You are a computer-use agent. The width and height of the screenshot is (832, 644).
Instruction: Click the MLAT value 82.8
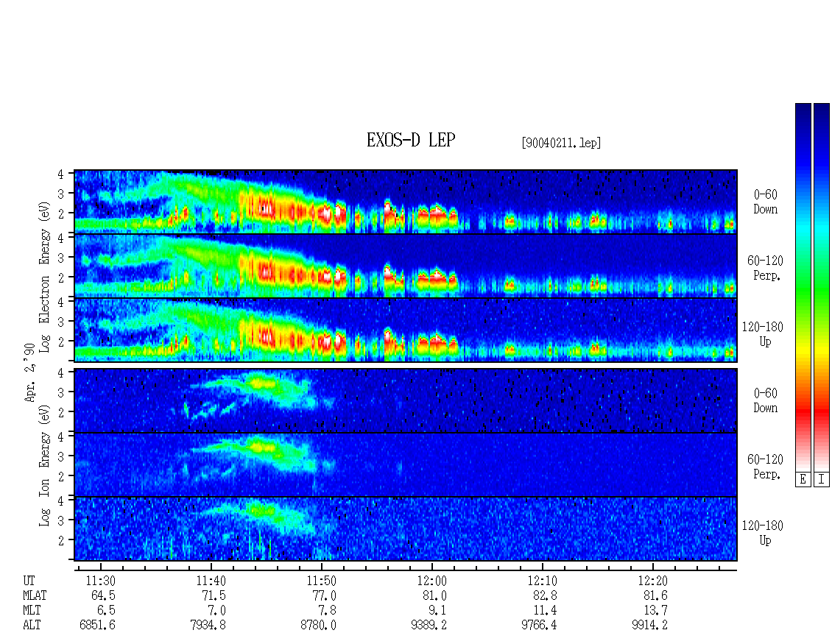[545, 595]
